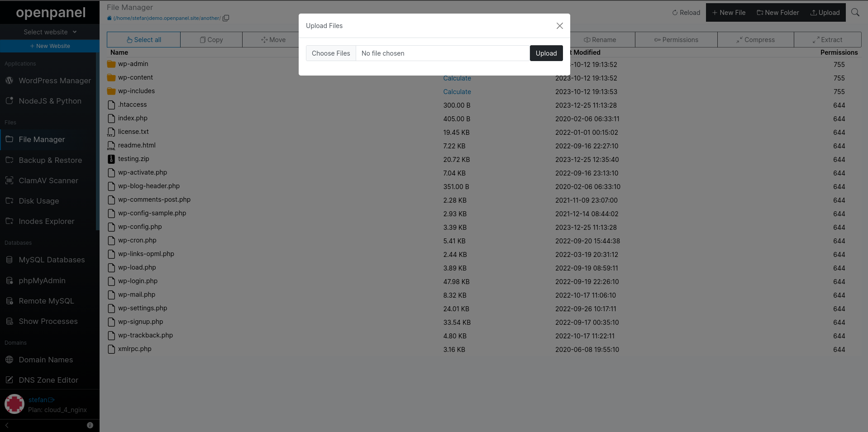Click the Permissions column header

pyautogui.click(x=839, y=52)
